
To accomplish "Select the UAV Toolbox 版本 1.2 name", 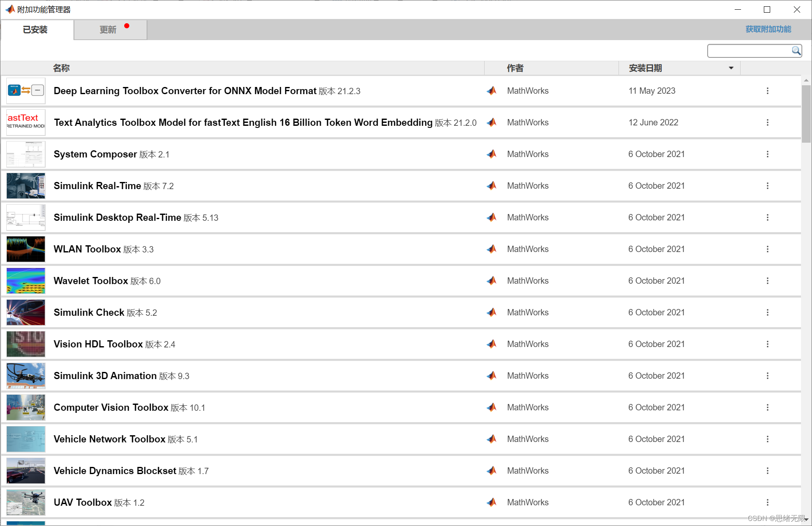I will pyautogui.click(x=99, y=502).
